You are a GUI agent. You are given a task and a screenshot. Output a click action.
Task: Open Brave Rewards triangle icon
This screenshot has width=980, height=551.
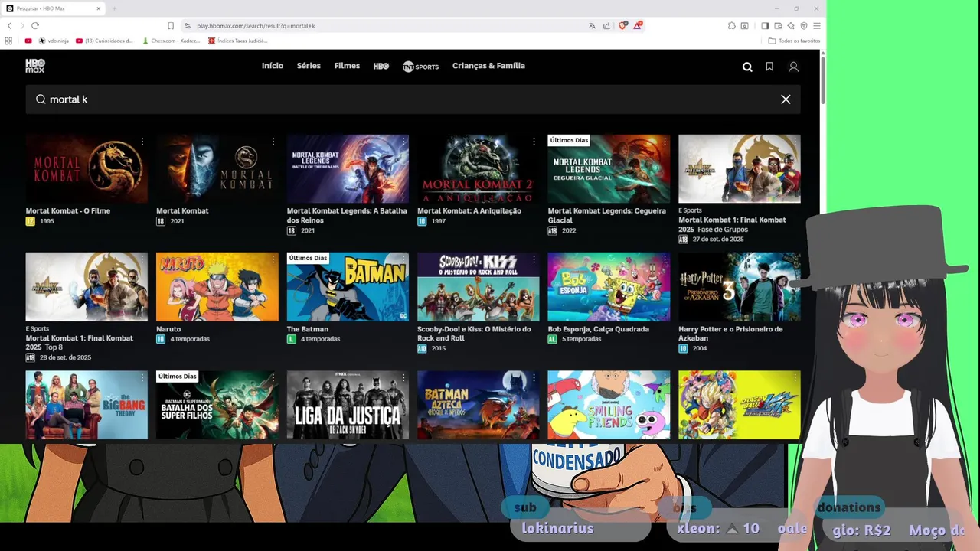point(638,25)
